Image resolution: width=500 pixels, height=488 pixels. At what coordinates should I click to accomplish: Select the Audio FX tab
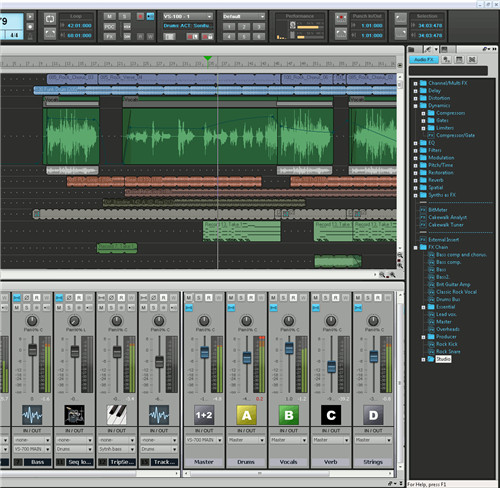point(424,60)
